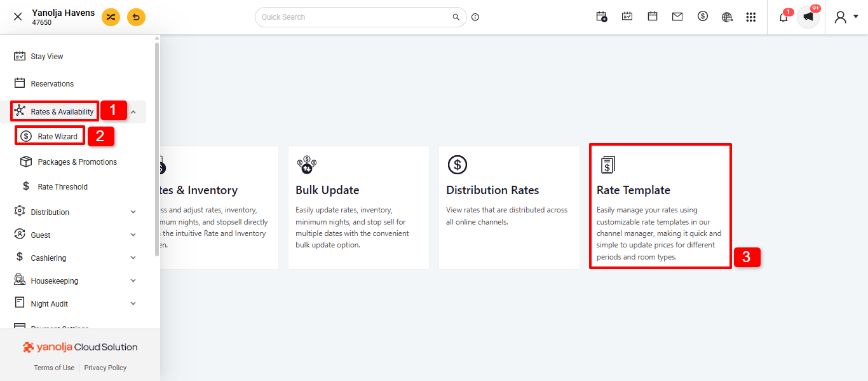Click the Distribution gear icon
The width and height of the screenshot is (868, 381).
[x=20, y=211]
